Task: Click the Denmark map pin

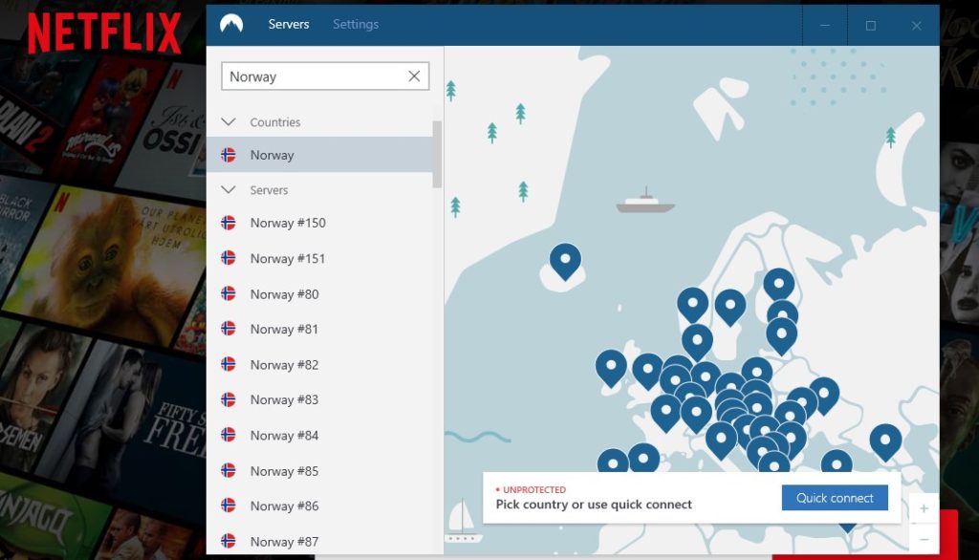Action: click(697, 341)
